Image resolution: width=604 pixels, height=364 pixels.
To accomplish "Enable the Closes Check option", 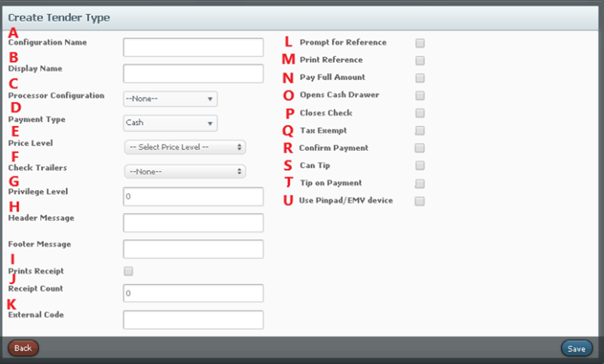I will [x=420, y=113].
